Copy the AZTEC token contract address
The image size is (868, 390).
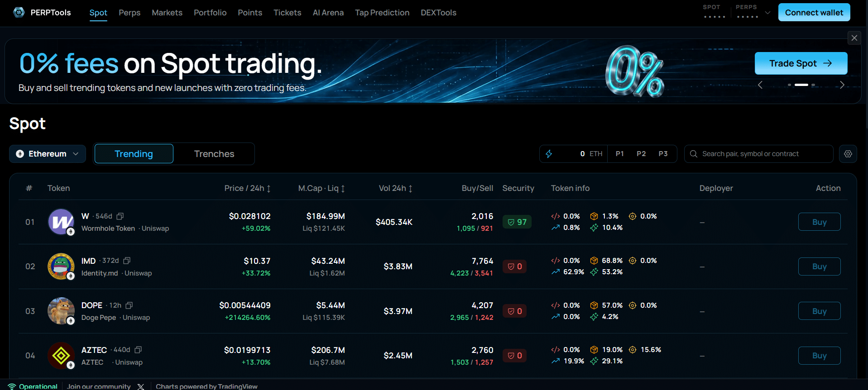(x=138, y=350)
